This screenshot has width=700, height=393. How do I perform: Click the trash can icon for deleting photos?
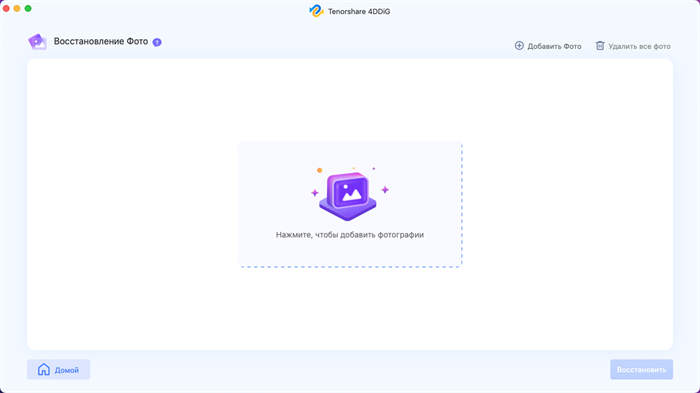click(x=600, y=46)
